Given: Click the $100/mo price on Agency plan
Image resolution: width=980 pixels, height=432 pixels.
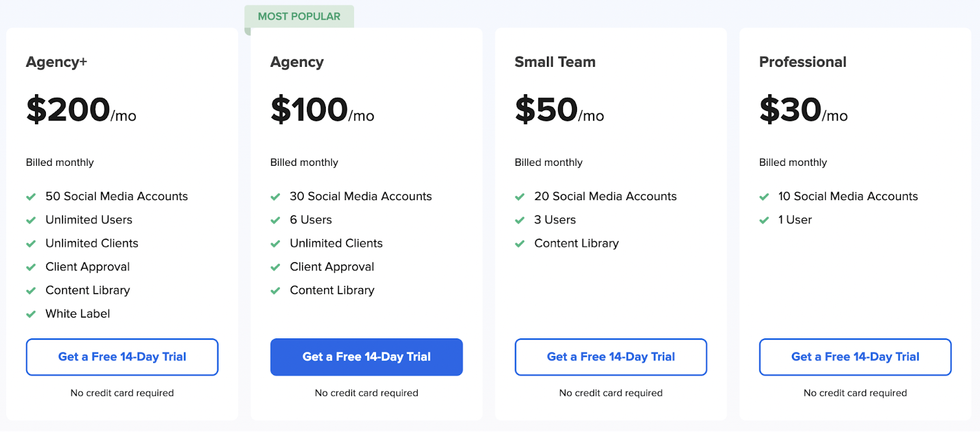Looking at the screenshot, I should [321, 111].
